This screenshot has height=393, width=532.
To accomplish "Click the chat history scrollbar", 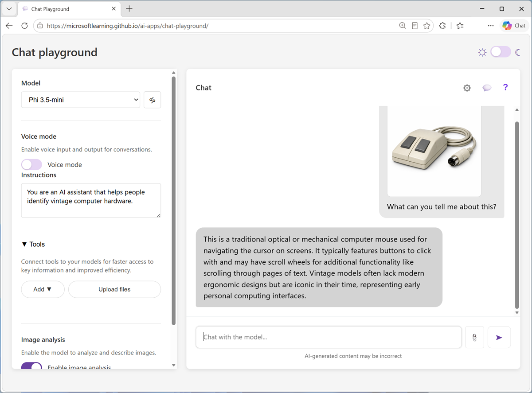I will [x=517, y=215].
